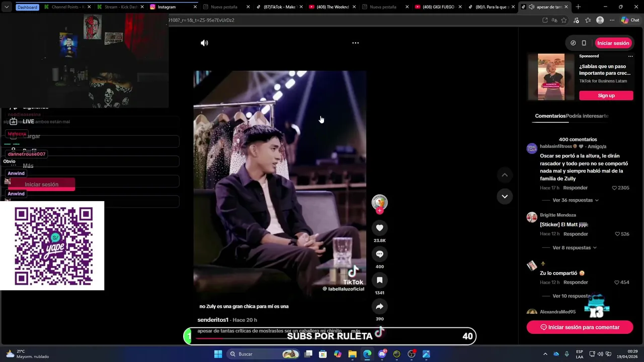The width and height of the screenshot is (644, 362).
Task: Open a new browser tab
Action: tap(578, 7)
